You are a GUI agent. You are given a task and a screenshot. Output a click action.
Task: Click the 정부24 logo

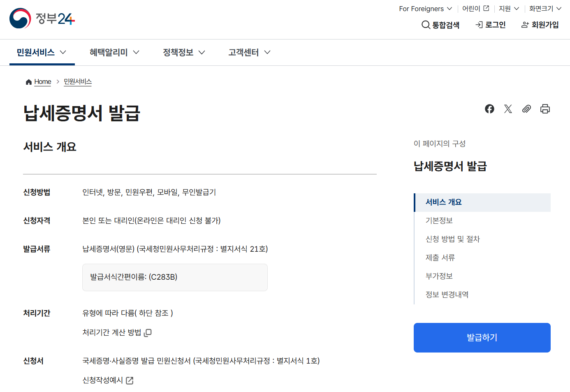coord(42,19)
